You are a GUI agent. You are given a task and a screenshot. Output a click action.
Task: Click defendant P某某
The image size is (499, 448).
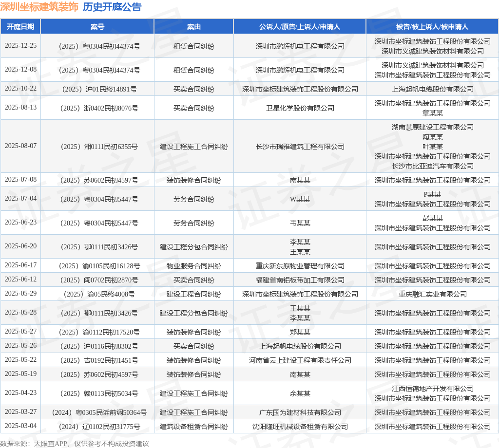pos(433,194)
